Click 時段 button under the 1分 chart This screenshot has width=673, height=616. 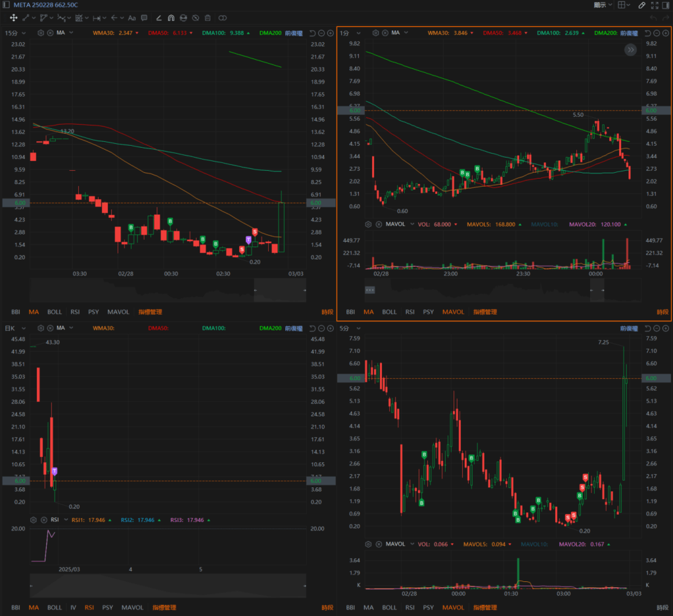tap(662, 312)
